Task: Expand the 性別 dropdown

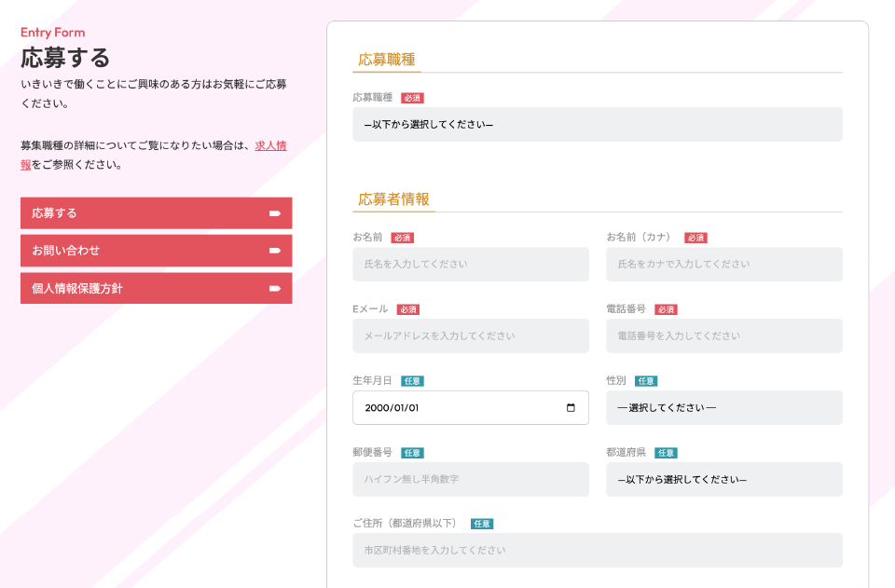Action: pyautogui.click(x=723, y=408)
